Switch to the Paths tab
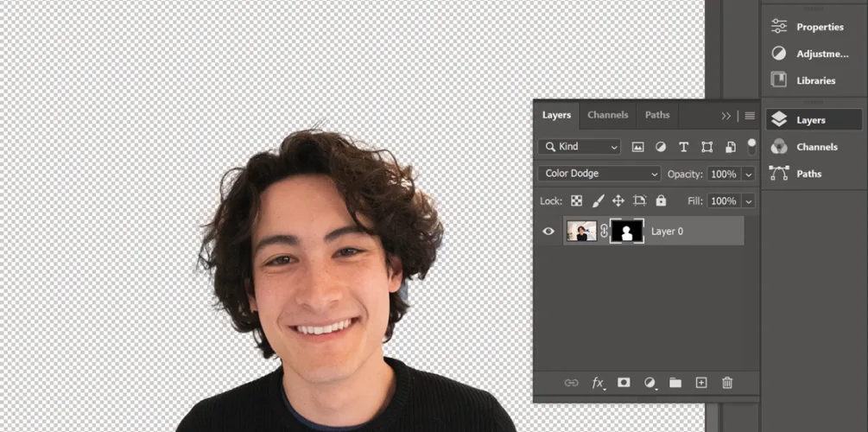868x432 pixels. [x=657, y=115]
